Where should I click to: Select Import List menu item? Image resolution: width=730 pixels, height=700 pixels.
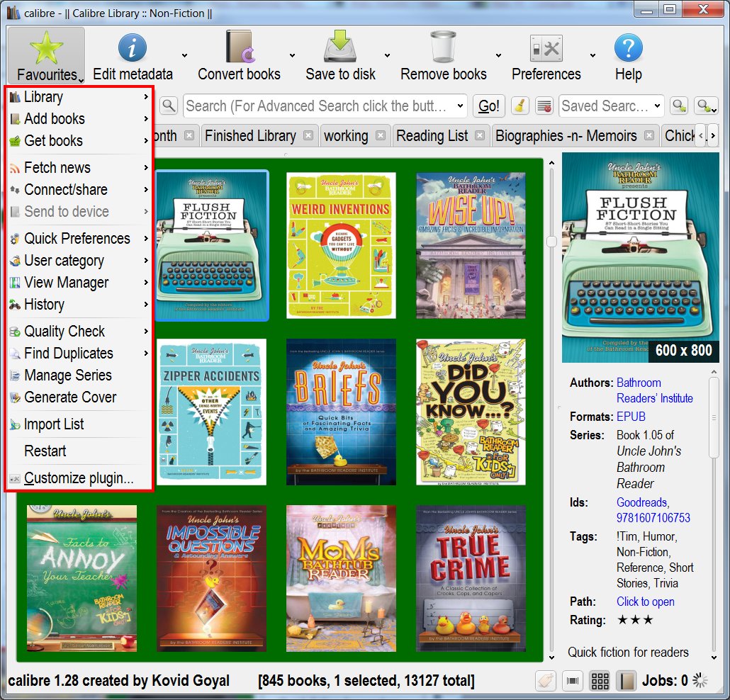79,424
